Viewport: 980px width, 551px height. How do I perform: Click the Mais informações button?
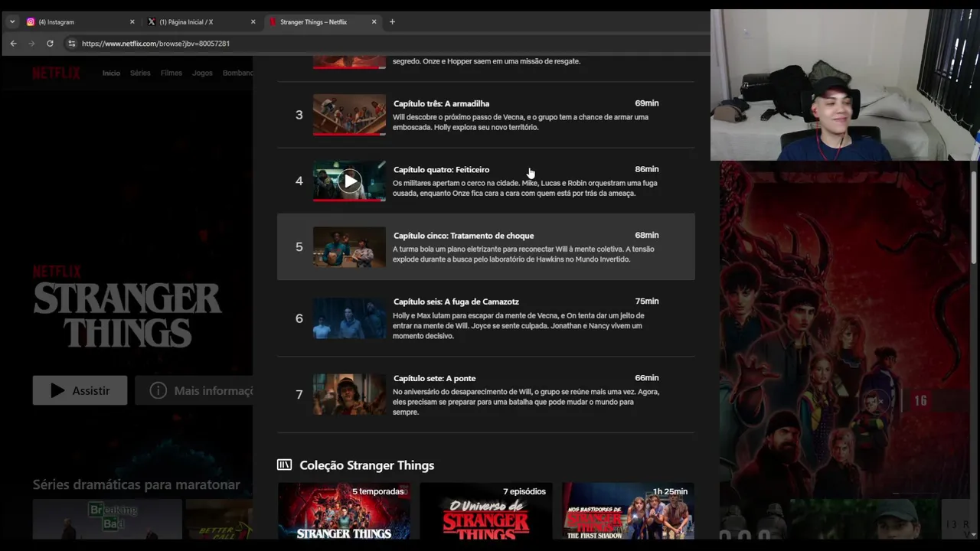click(x=194, y=390)
